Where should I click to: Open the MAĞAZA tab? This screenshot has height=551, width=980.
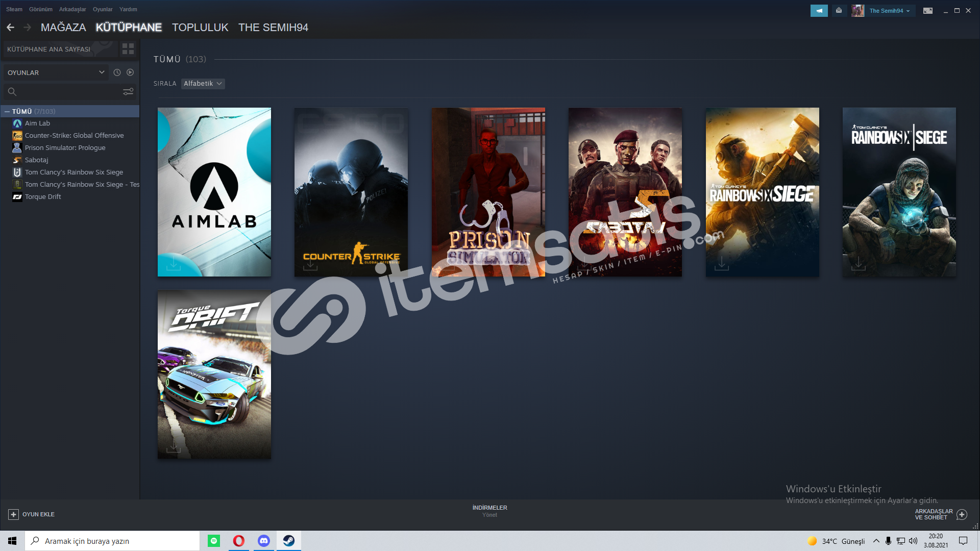click(x=63, y=28)
